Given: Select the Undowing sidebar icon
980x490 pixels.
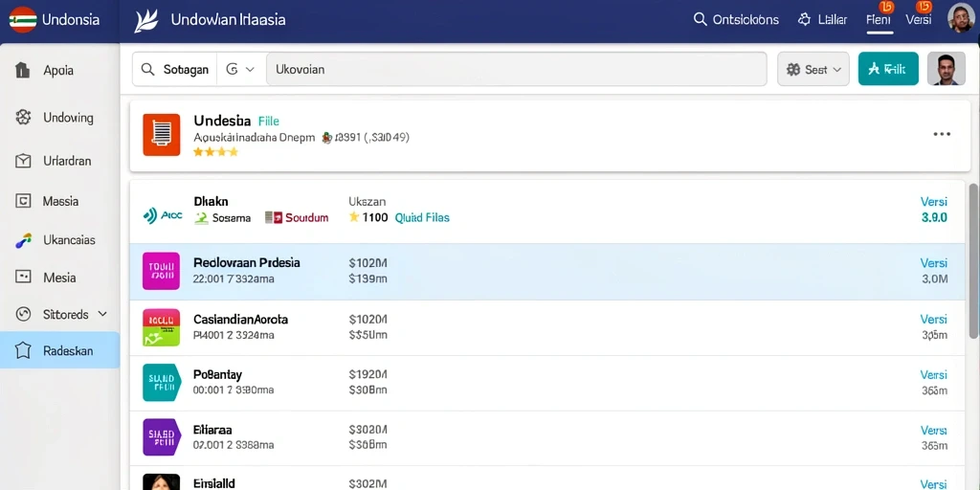Looking at the screenshot, I should [x=23, y=118].
